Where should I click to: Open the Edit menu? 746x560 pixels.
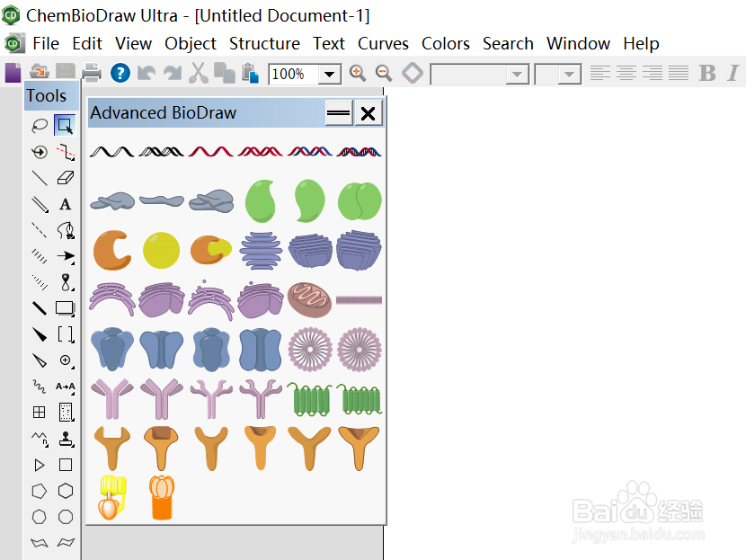(x=87, y=43)
